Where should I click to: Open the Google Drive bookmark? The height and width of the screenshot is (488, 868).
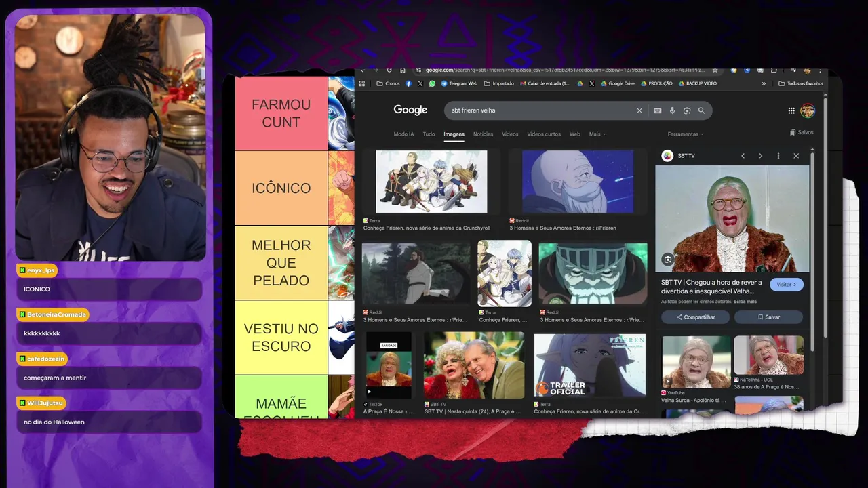click(x=617, y=83)
